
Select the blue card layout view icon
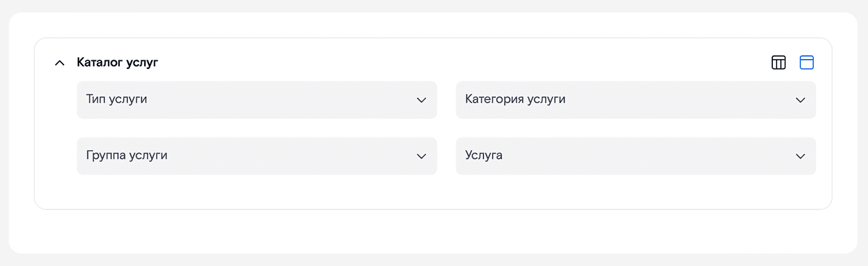(x=806, y=63)
